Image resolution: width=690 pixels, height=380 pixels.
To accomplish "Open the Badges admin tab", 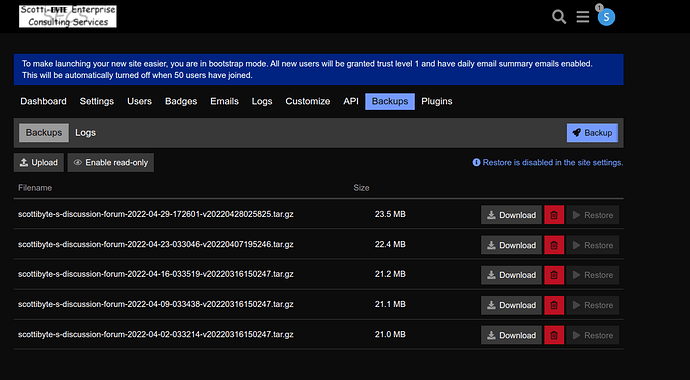I will (x=181, y=101).
